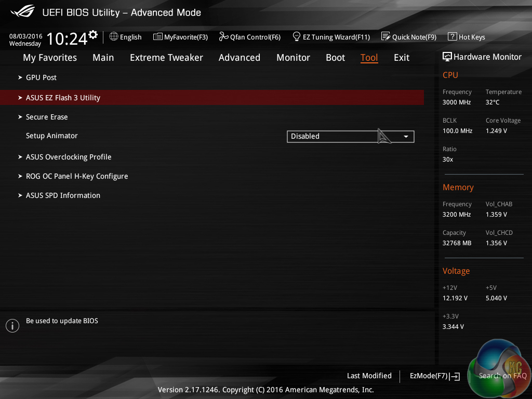The height and width of the screenshot is (399, 532).
Task: Click the Vol_CHAB 1.359 V value
Action: (x=496, y=215)
